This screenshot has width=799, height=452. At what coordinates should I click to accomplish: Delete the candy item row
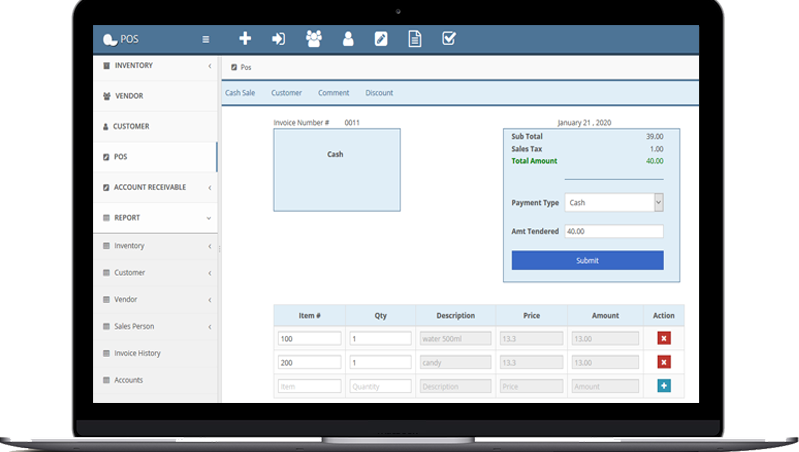point(663,362)
